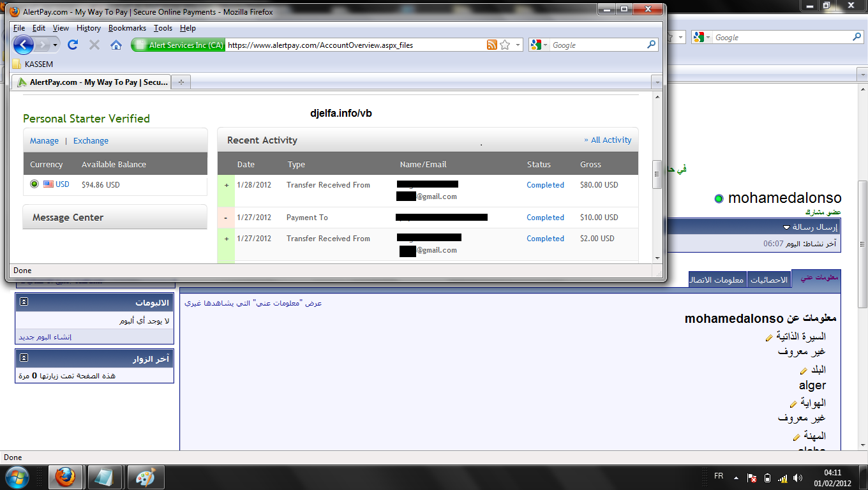Open the Tools menu
Screen dimensions: 868x490
(163, 28)
